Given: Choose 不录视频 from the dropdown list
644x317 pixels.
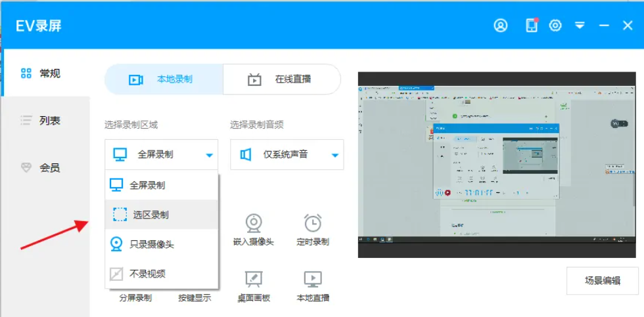Looking at the screenshot, I should (162, 274).
